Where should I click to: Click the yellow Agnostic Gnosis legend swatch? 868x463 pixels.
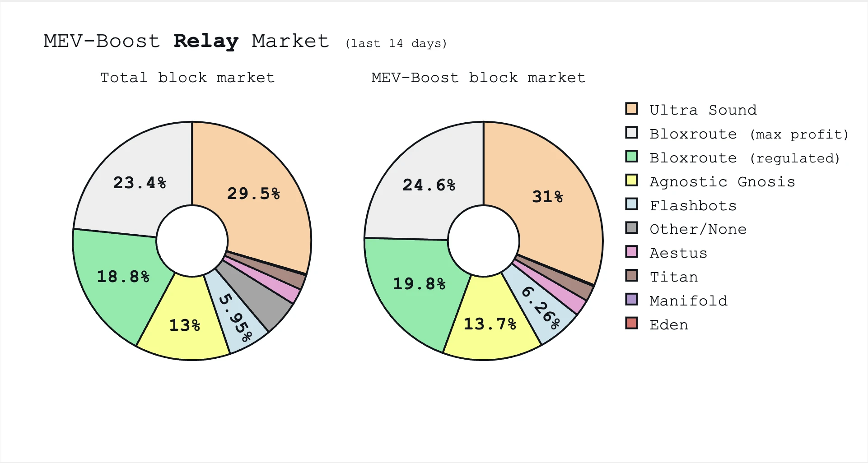tap(631, 181)
